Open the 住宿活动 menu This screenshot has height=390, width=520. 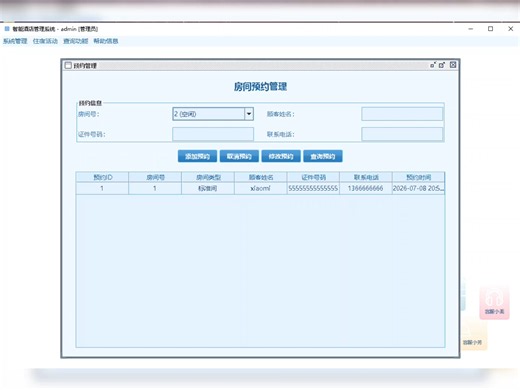45,41
